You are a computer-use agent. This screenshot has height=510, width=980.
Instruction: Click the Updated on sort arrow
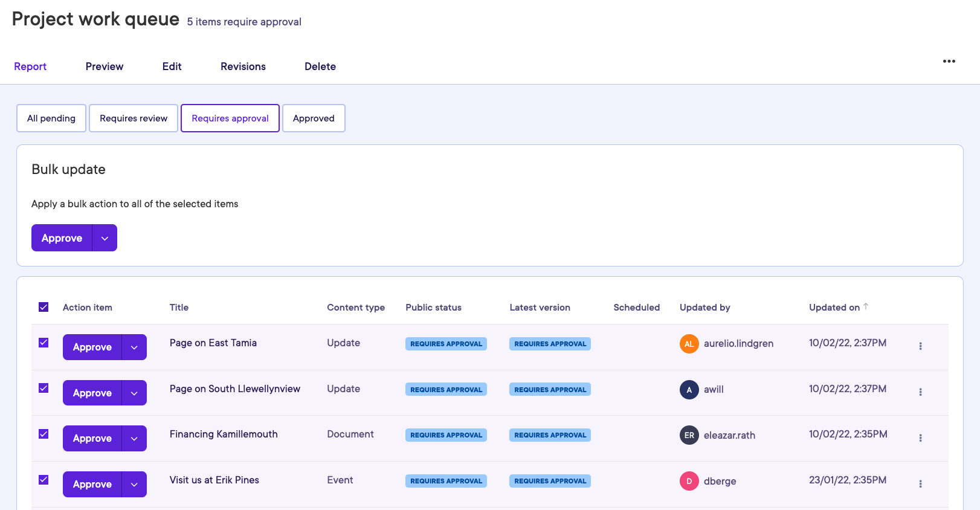tap(866, 306)
